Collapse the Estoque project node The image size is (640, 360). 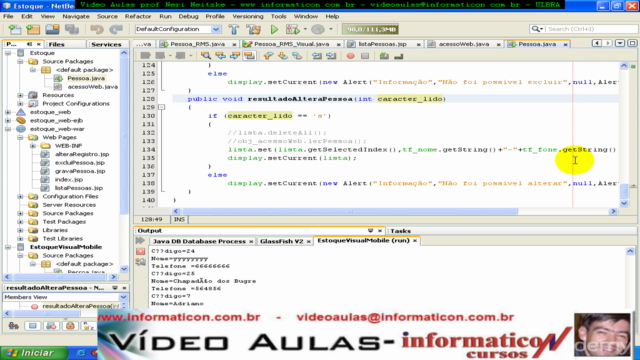pyautogui.click(x=8, y=53)
